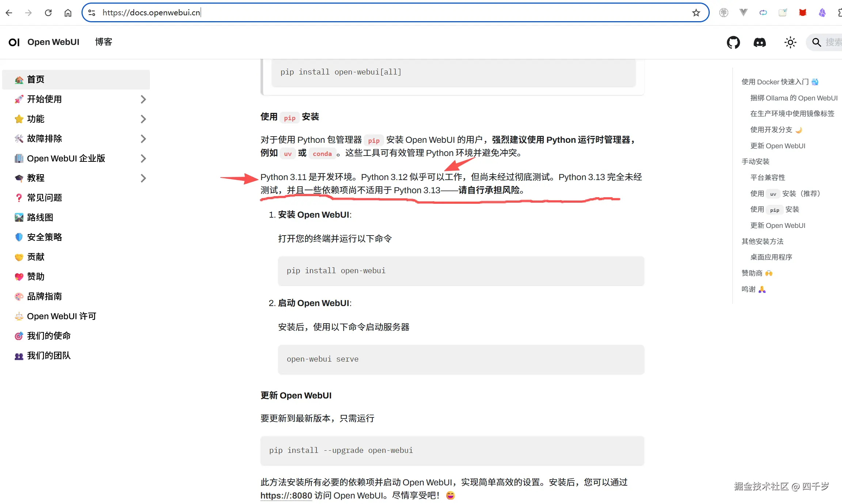
Task: Toggle light/dark theme with the sun icon
Action: pyautogui.click(x=790, y=42)
